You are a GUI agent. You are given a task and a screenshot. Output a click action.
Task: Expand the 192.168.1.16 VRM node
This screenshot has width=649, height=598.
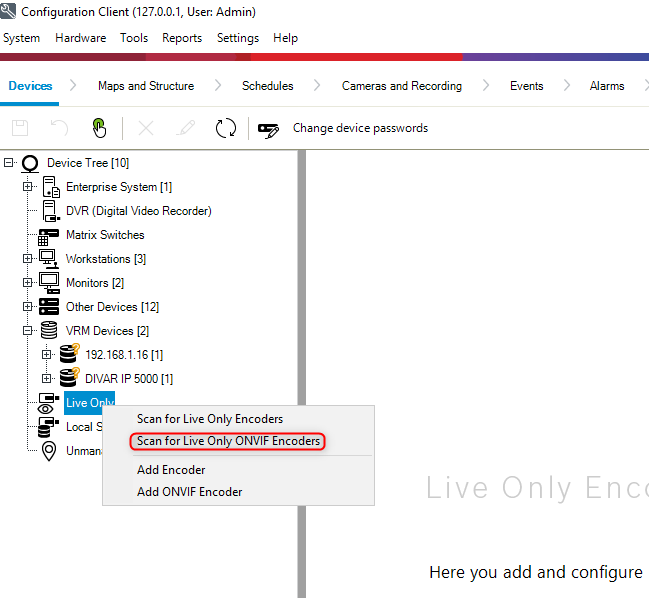pos(47,355)
